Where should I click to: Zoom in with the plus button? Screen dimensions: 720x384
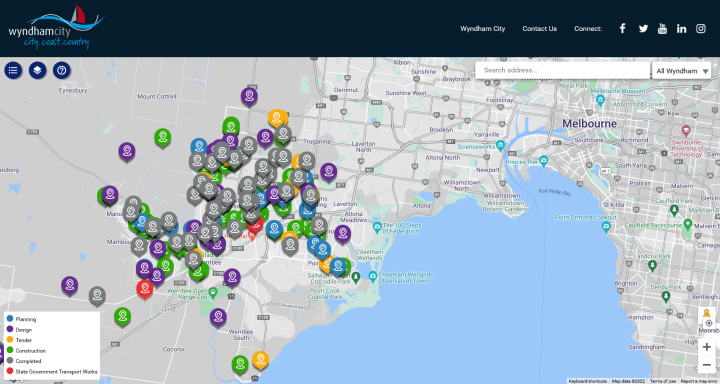click(x=707, y=347)
